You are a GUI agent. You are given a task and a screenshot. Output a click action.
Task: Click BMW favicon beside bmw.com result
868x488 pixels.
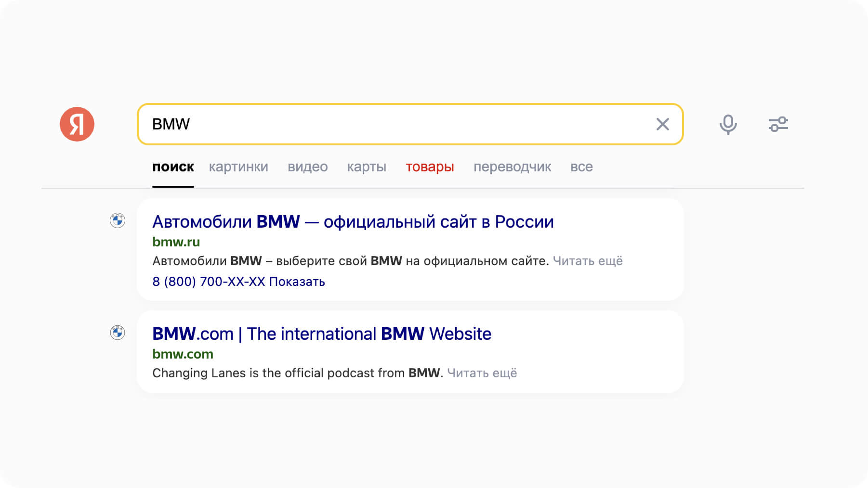[118, 333]
